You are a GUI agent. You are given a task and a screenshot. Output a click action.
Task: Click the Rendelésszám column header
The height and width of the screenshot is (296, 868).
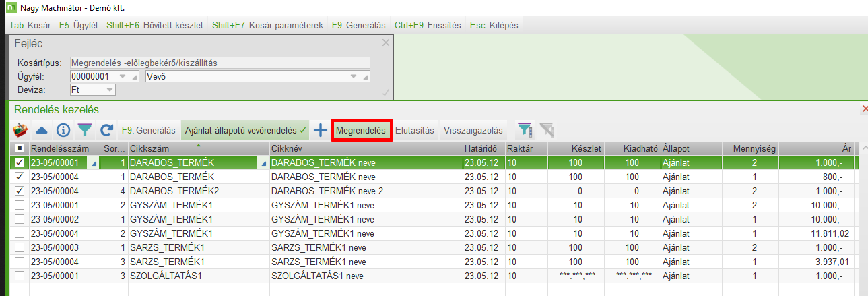[65, 148]
